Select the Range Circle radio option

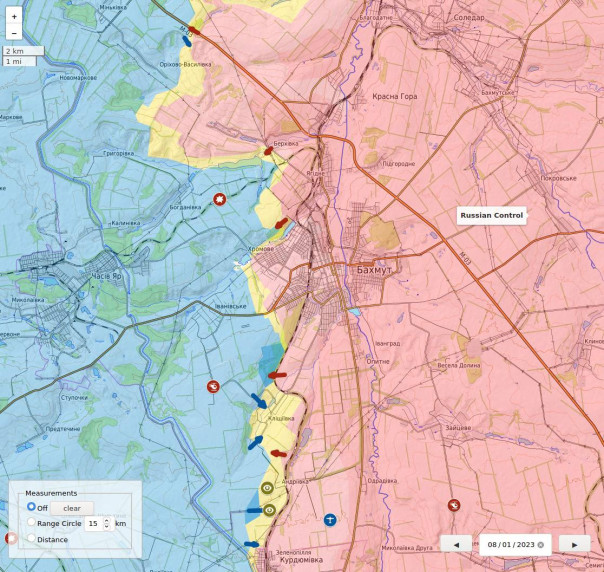pos(32,523)
